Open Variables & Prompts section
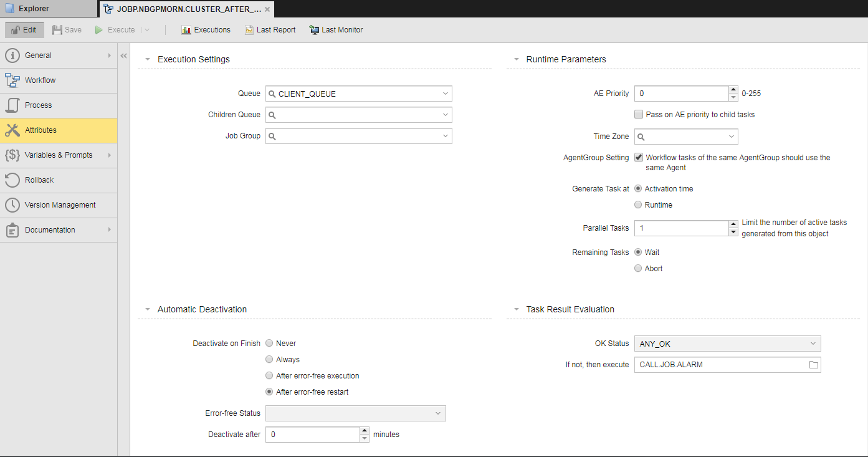Viewport: 868px width, 457px height. pyautogui.click(x=59, y=155)
